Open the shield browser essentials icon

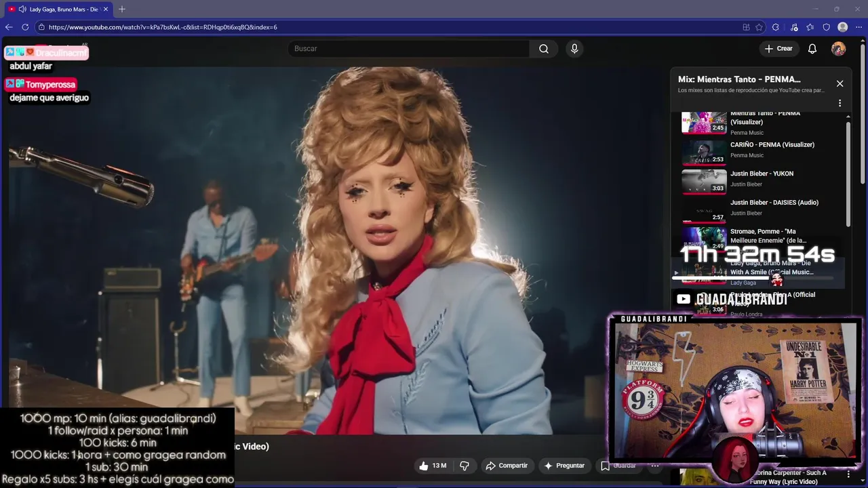coord(827,27)
